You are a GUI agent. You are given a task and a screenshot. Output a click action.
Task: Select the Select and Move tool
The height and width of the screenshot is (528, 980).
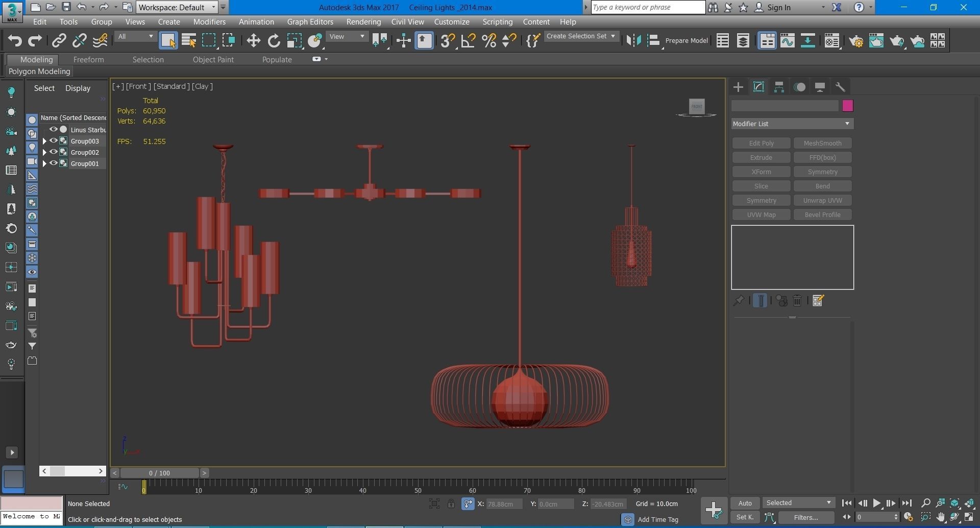pyautogui.click(x=253, y=41)
